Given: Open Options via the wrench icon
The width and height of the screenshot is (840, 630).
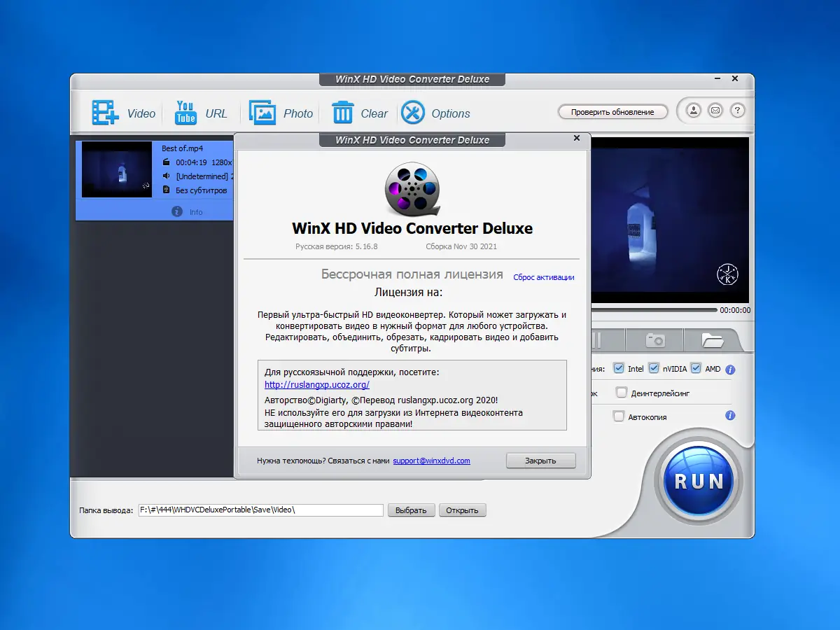Looking at the screenshot, I should tap(414, 112).
